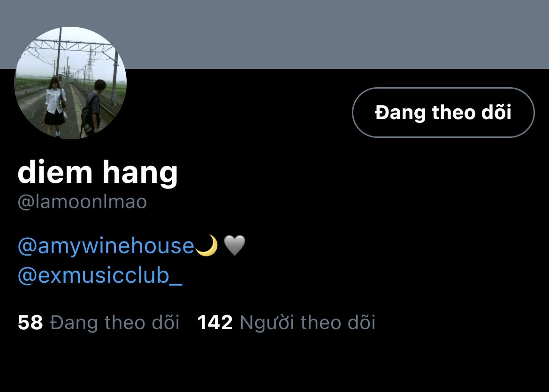Image resolution: width=549 pixels, height=392 pixels.
Task: Open the followers list via number 142
Action: point(215,322)
